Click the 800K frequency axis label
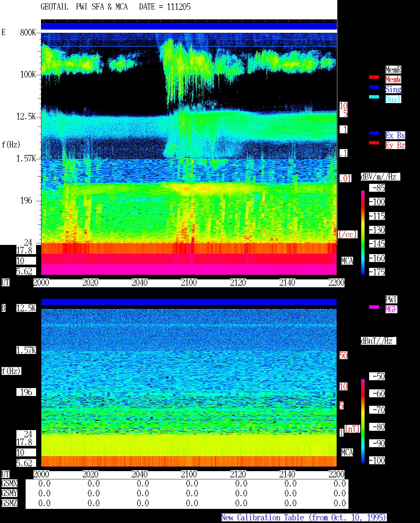 28,32
